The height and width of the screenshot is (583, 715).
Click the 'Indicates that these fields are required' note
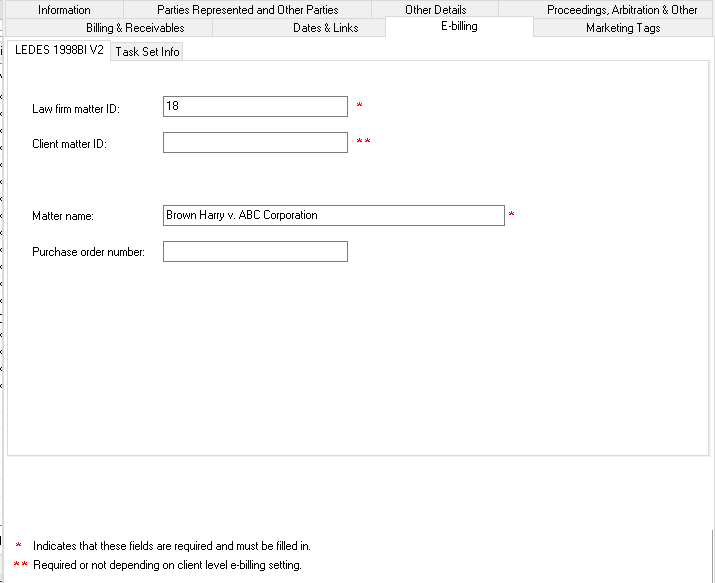pyautogui.click(x=172, y=546)
